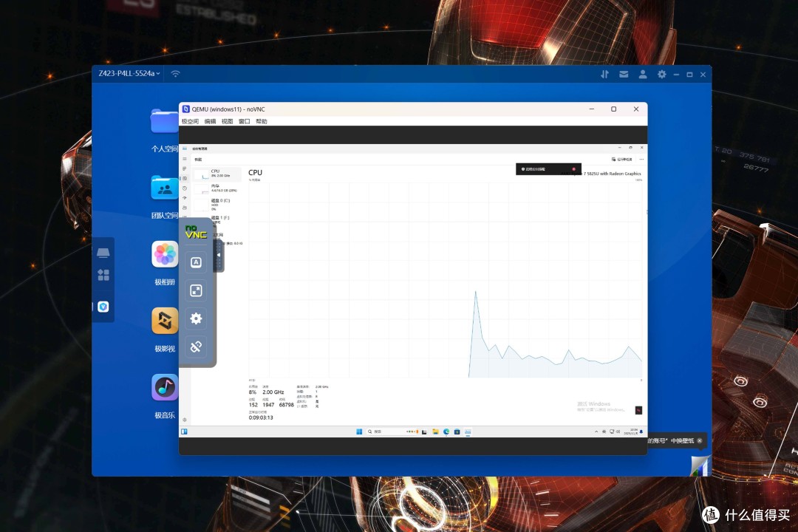
Task: Expand hidden tray icons chevron in VM
Action: pos(596,432)
